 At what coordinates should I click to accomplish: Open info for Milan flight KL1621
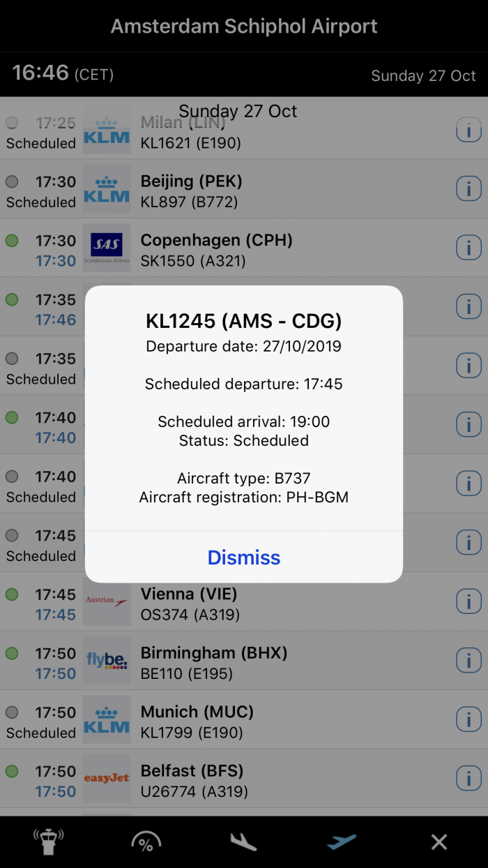pyautogui.click(x=468, y=129)
